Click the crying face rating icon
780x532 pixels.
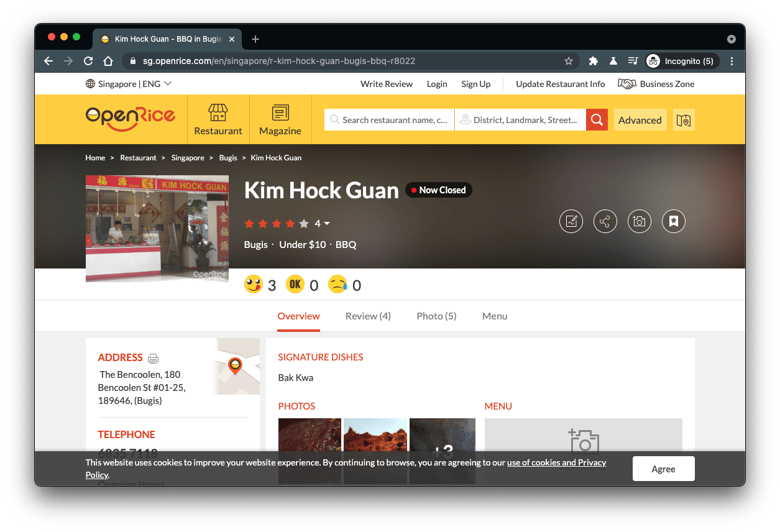point(337,285)
